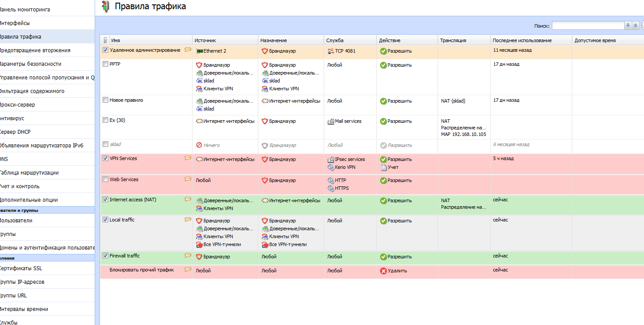This screenshot has width=644, height=325.
Task: Select the Блокировать прочий трафик rule name
Action: 142,270
